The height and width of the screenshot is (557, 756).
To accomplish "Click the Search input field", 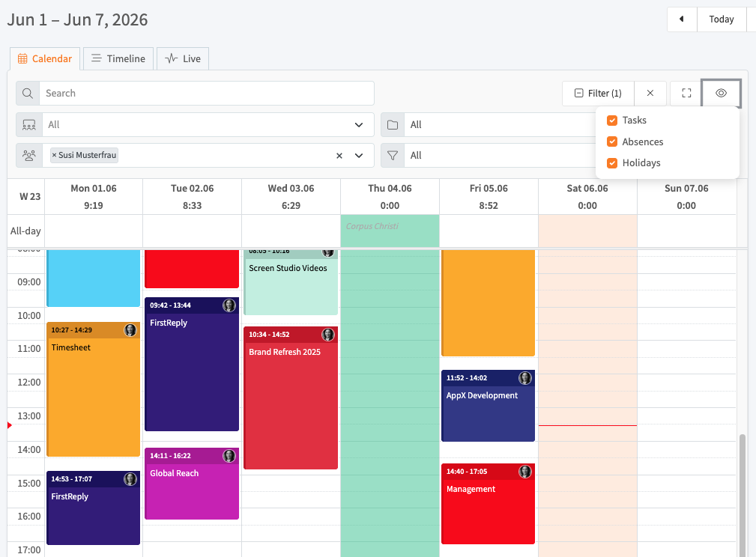I will [x=206, y=93].
